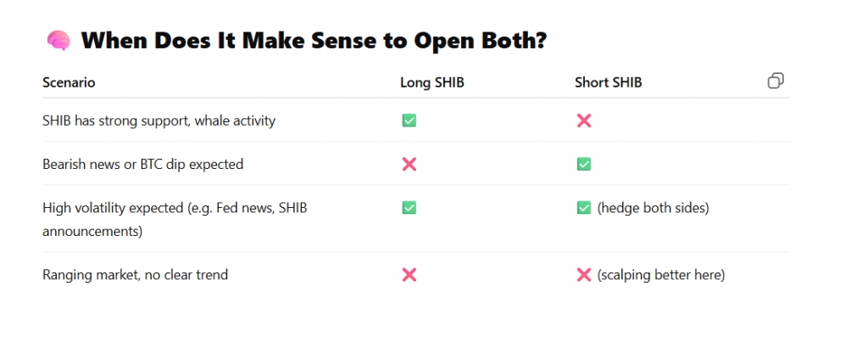
Task: Click the copy table icon
Action: [x=776, y=81]
